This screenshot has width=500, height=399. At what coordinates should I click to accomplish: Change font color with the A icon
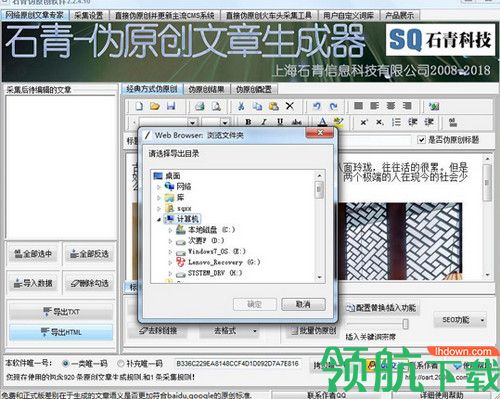(x=322, y=122)
